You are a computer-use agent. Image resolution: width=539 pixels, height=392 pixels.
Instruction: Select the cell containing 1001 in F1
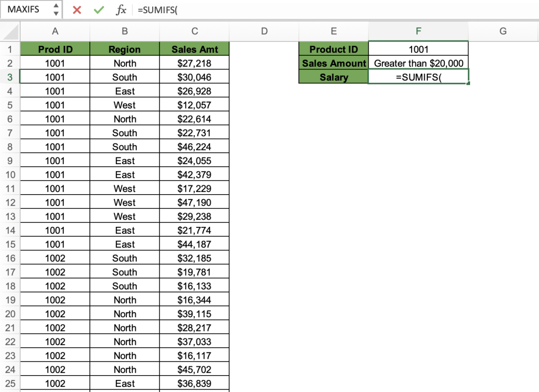418,48
